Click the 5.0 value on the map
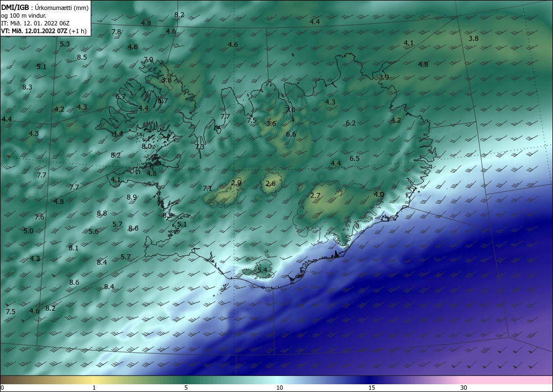This screenshot has height=392, width=553. coord(28,231)
